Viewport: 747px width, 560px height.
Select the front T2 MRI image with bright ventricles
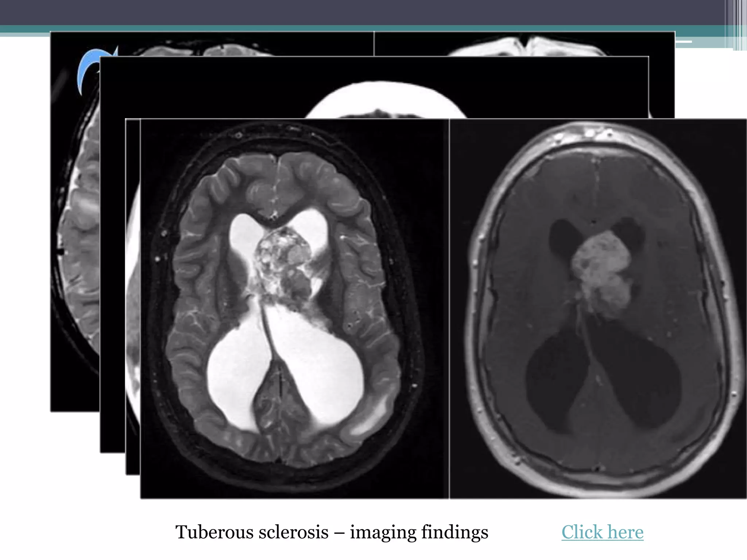coord(294,308)
